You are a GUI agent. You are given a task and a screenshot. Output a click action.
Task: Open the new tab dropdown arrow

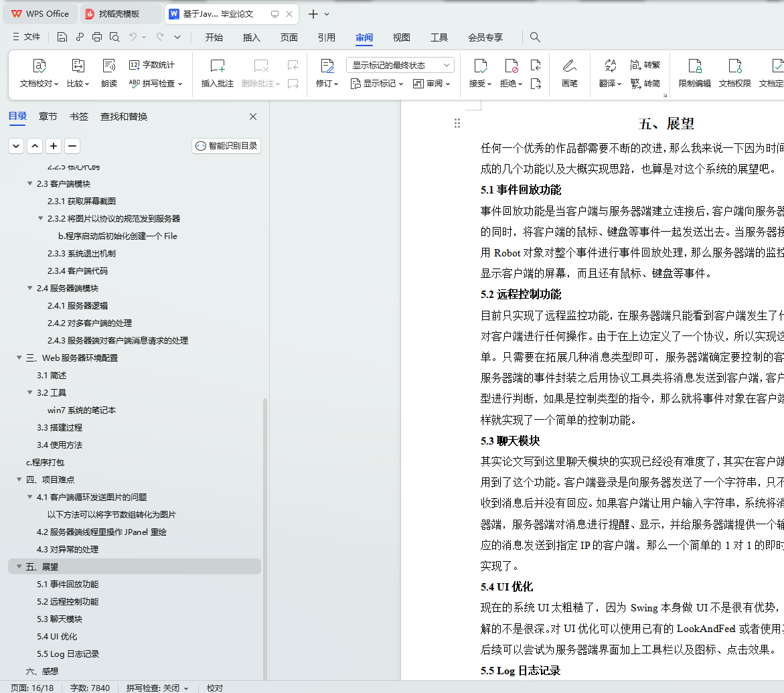pos(327,14)
